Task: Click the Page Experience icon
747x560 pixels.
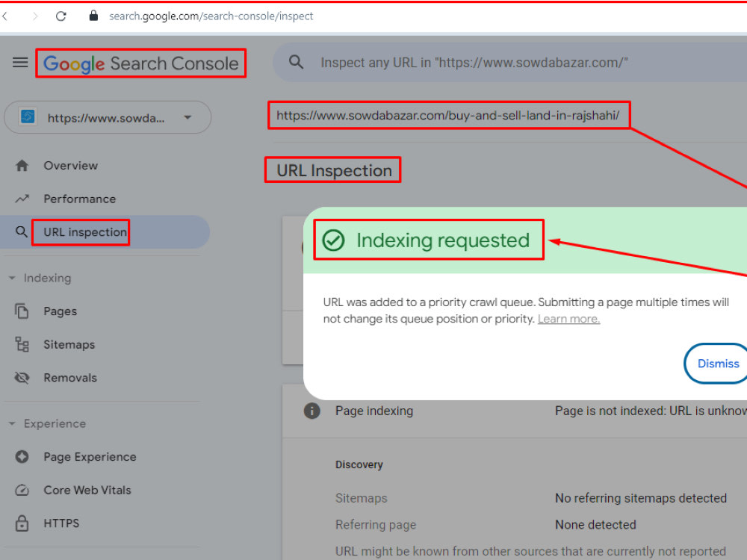Action: pyautogui.click(x=22, y=457)
